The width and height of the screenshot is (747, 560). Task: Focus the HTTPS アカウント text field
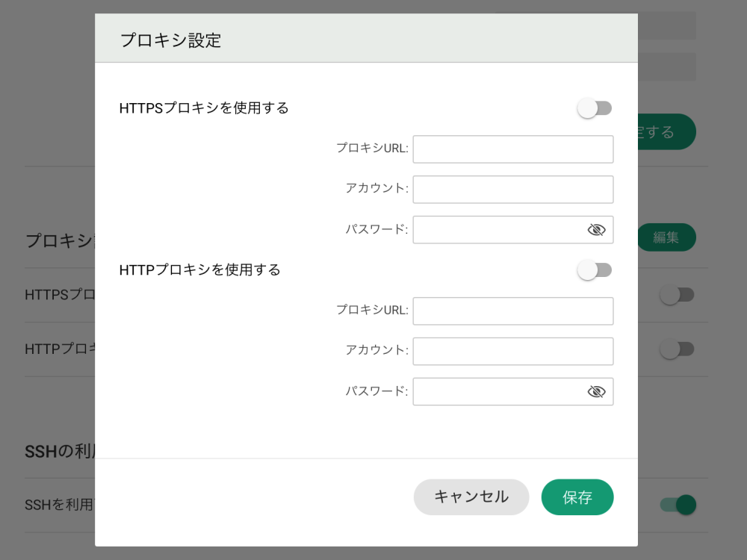coord(512,190)
